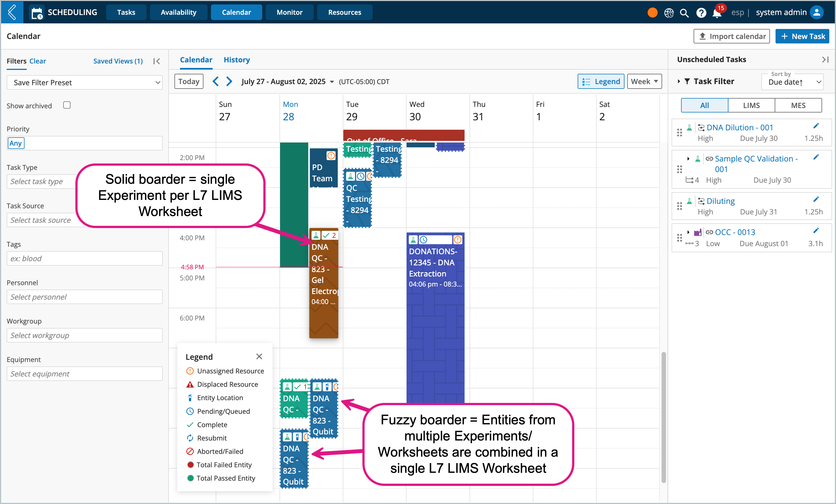836x504 pixels.
Task: Open the system admin user avatar
Action: 817,13
